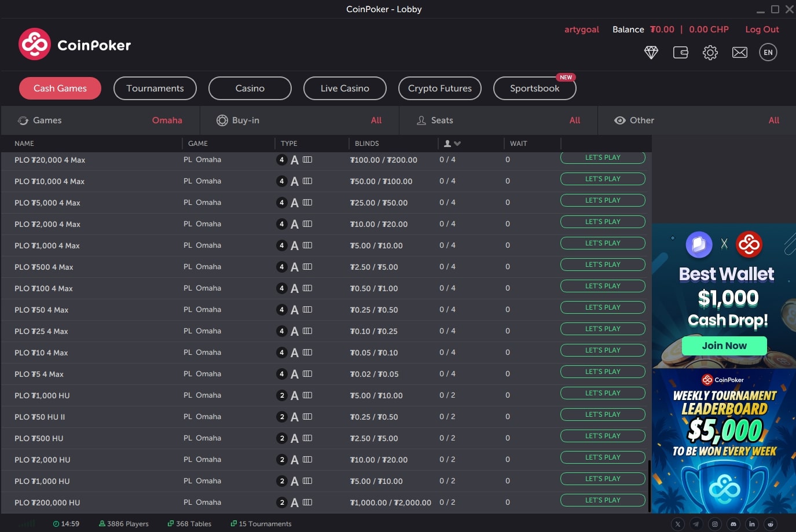Open the LinkedIn social icon
Viewport: 796px width, 532px height.
(x=752, y=524)
